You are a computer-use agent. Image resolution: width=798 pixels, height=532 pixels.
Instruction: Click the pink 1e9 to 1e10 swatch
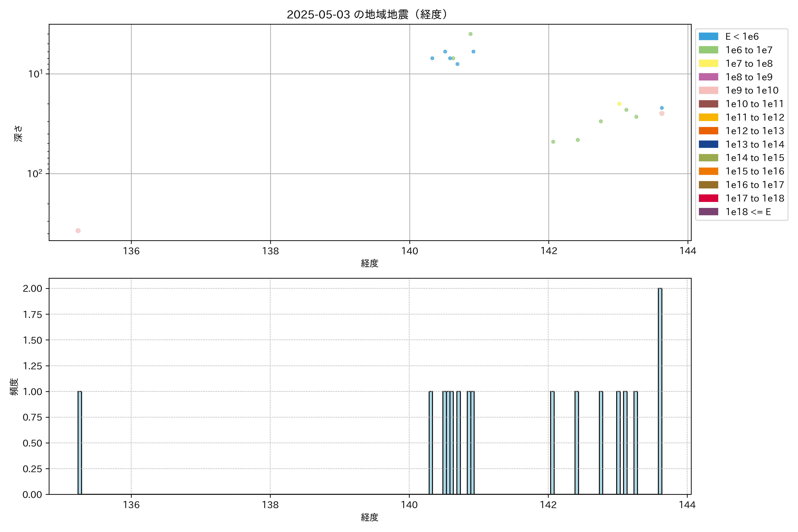pyautogui.click(x=708, y=90)
